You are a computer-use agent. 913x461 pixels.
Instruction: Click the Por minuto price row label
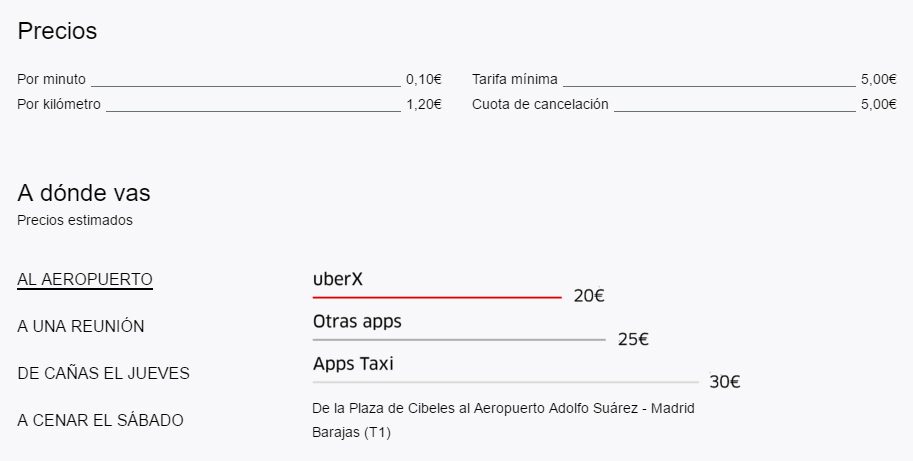click(52, 79)
